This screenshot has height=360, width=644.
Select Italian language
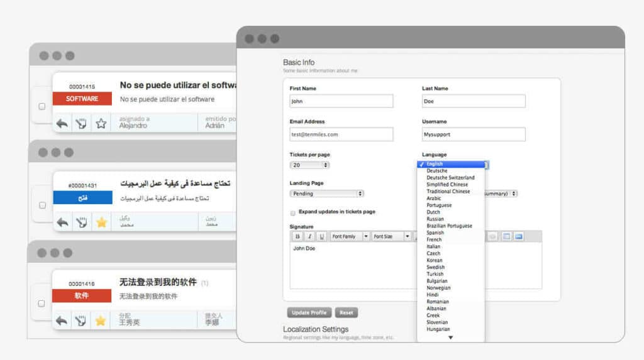pos(451,246)
